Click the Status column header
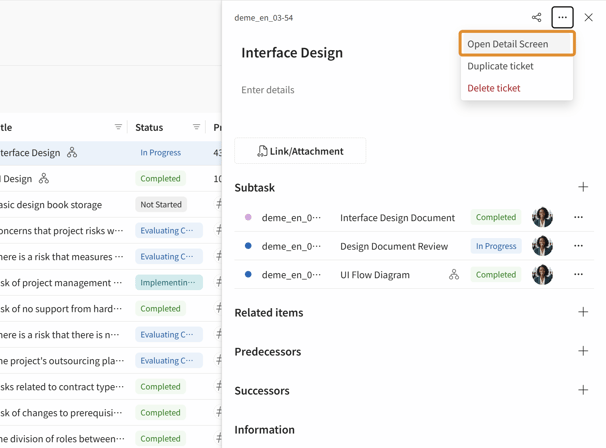The height and width of the screenshot is (448, 606). tap(149, 127)
